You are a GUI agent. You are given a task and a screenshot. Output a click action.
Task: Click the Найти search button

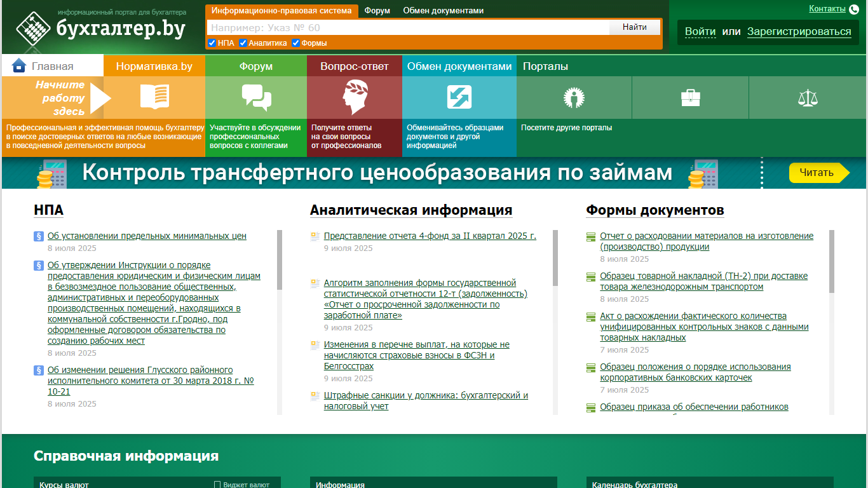tap(635, 27)
